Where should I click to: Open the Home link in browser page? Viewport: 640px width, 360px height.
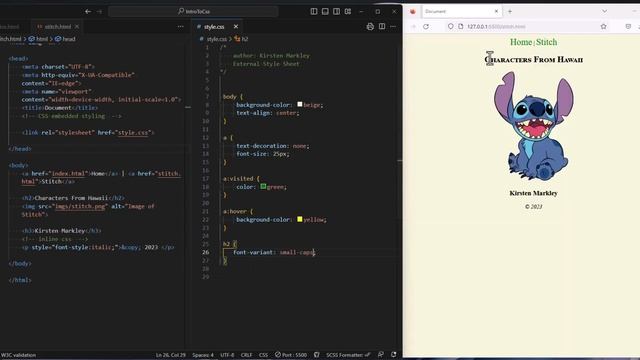pyautogui.click(x=521, y=42)
